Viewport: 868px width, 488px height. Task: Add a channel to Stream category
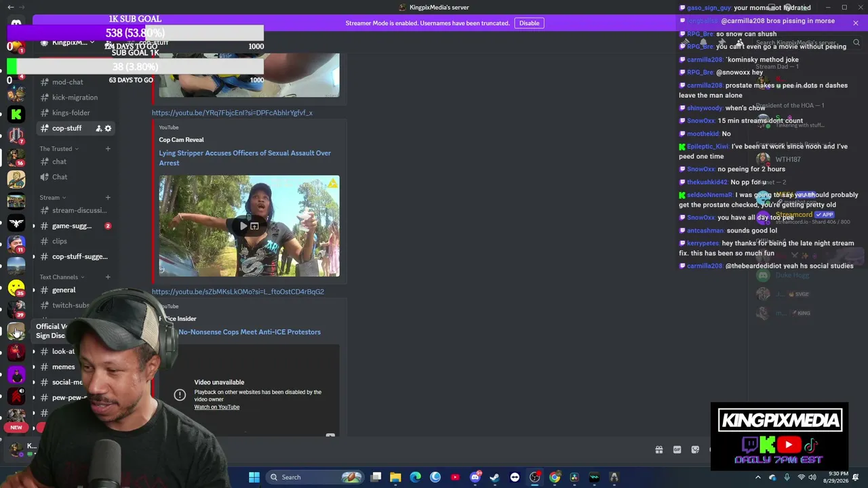[x=108, y=197]
